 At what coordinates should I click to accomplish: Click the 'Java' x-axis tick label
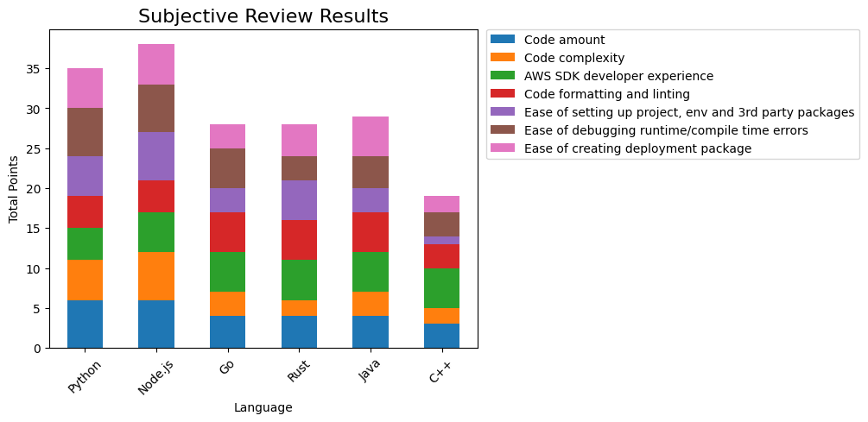tap(371, 370)
